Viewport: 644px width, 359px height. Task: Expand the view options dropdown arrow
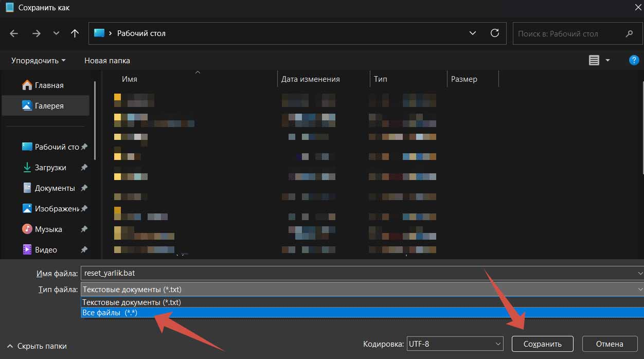pyautogui.click(x=607, y=61)
